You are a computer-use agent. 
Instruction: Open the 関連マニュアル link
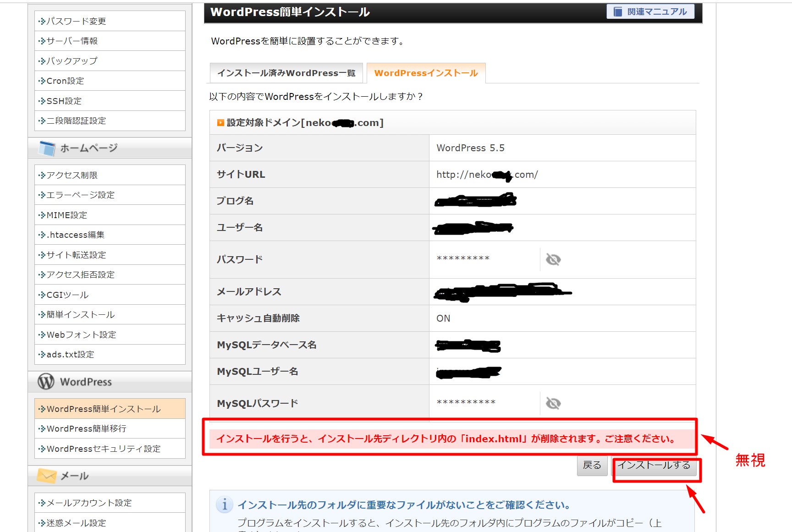click(650, 11)
